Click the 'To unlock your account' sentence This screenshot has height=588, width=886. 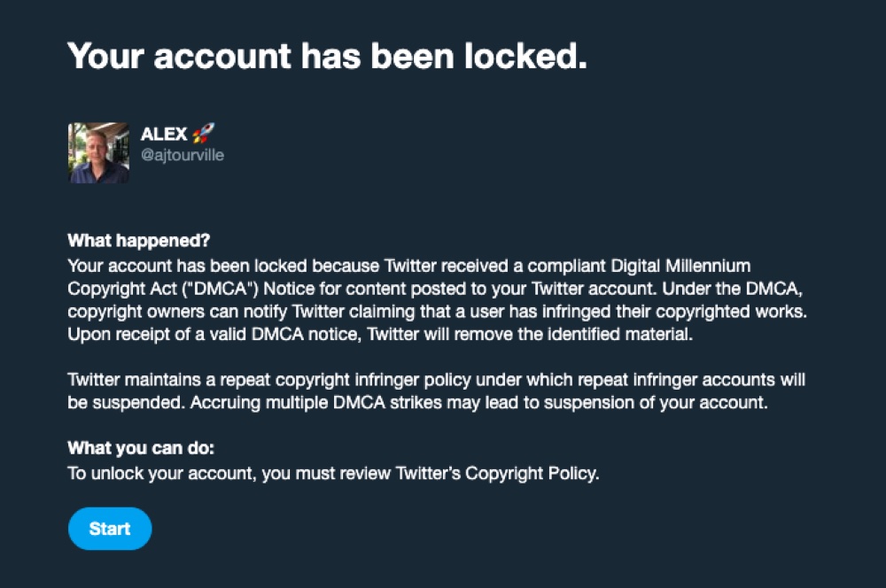pyautogui.click(x=333, y=474)
